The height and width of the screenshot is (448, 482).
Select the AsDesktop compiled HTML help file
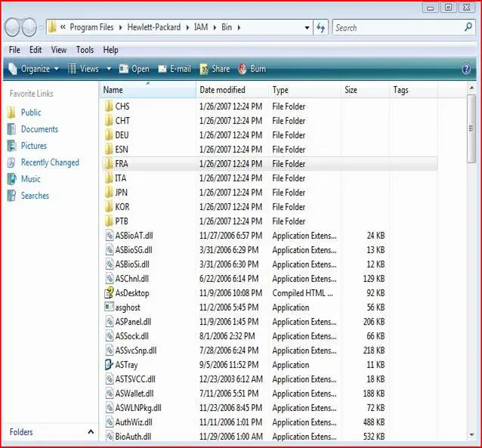click(x=132, y=293)
